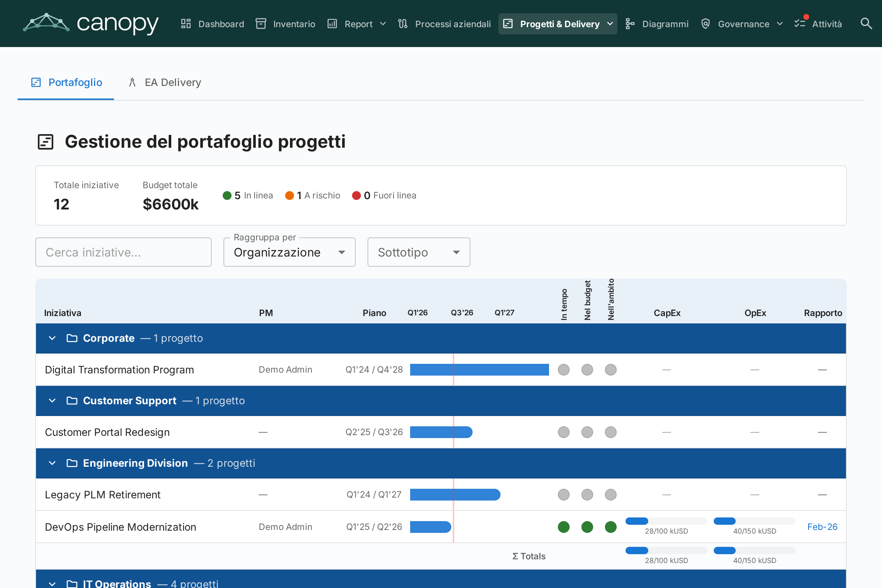Click Nel budget status dot for Customer Portal Redesign
Image resolution: width=882 pixels, height=588 pixels.
click(587, 432)
